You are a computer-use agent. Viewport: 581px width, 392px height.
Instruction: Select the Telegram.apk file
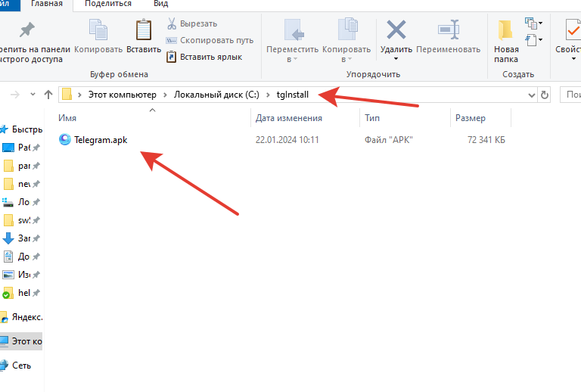101,140
